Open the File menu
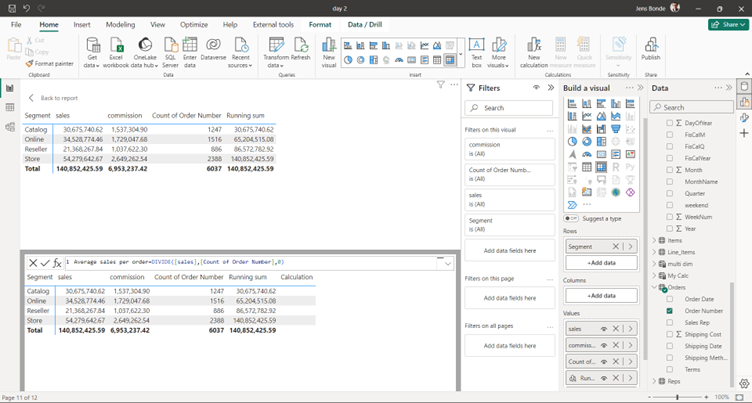This screenshot has width=752, height=403. click(16, 24)
